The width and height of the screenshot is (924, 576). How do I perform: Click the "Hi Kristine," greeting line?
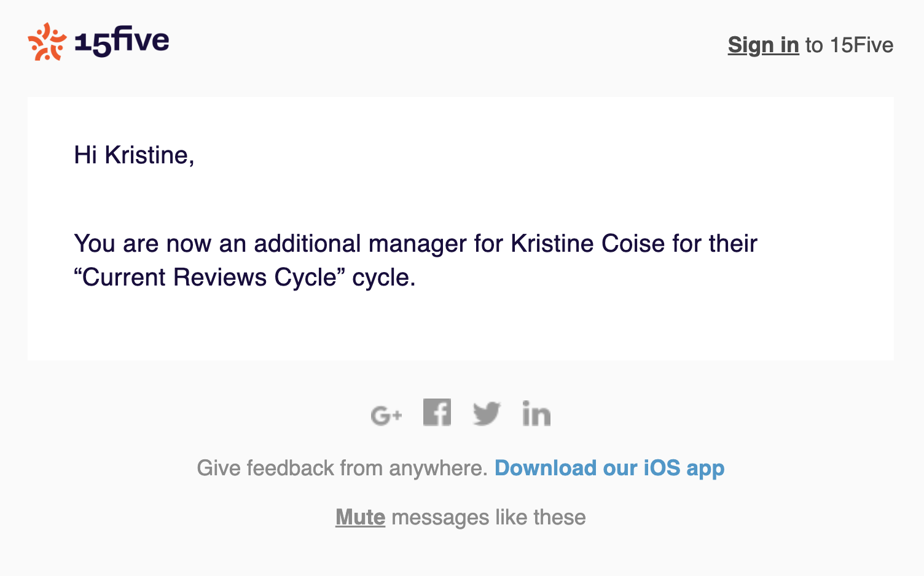click(134, 155)
